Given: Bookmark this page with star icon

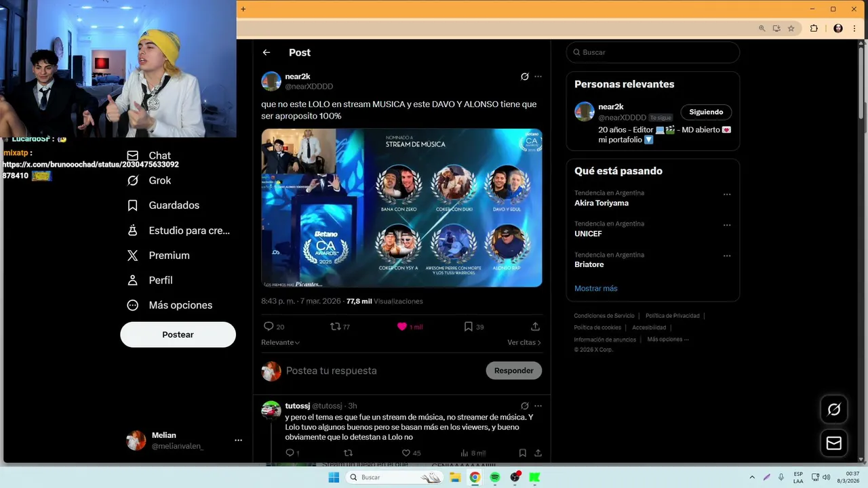Looking at the screenshot, I should click(791, 28).
